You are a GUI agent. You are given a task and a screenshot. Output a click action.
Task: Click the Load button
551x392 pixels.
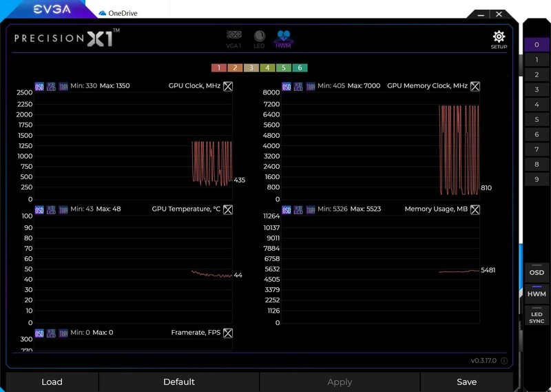point(52,382)
